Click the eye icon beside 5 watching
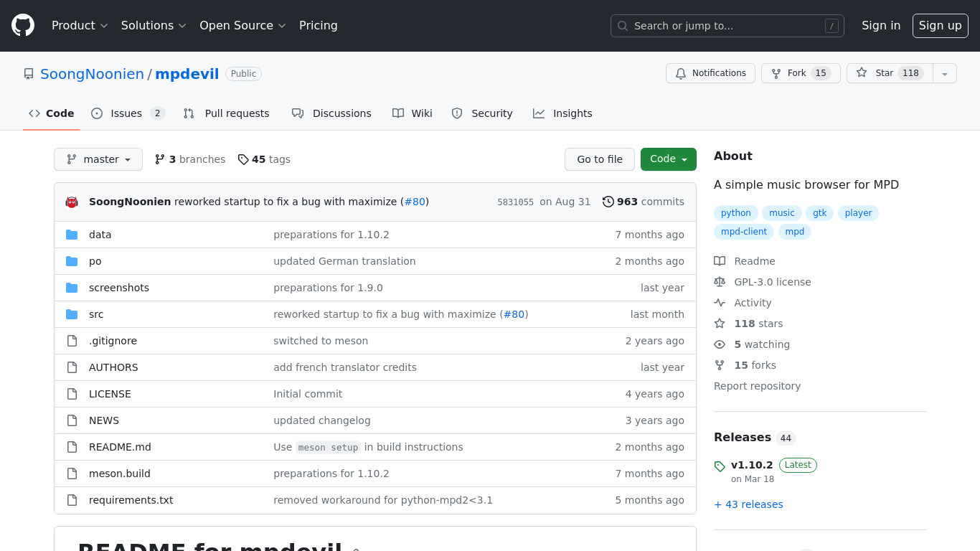This screenshot has height=551, width=980. click(720, 344)
